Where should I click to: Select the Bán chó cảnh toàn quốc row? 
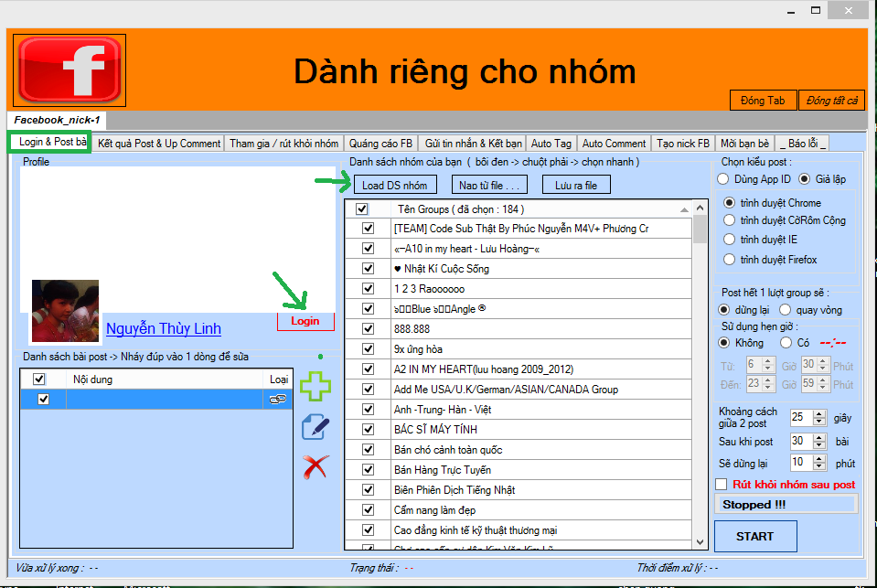(519, 449)
